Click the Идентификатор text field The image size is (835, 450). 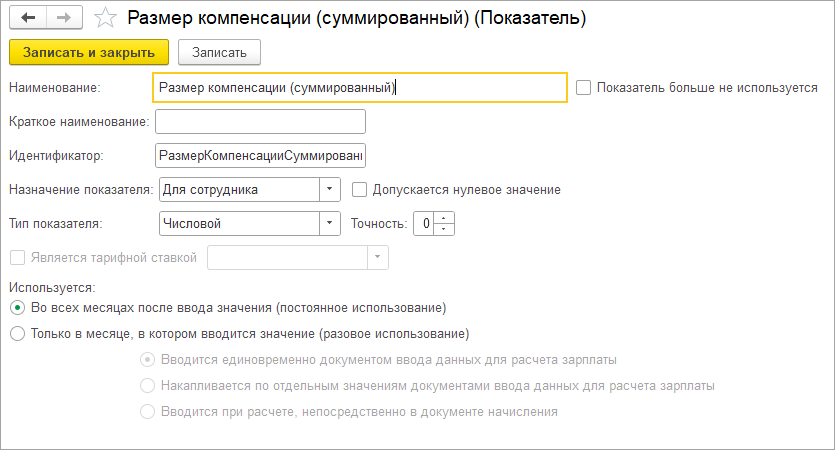coord(260,156)
